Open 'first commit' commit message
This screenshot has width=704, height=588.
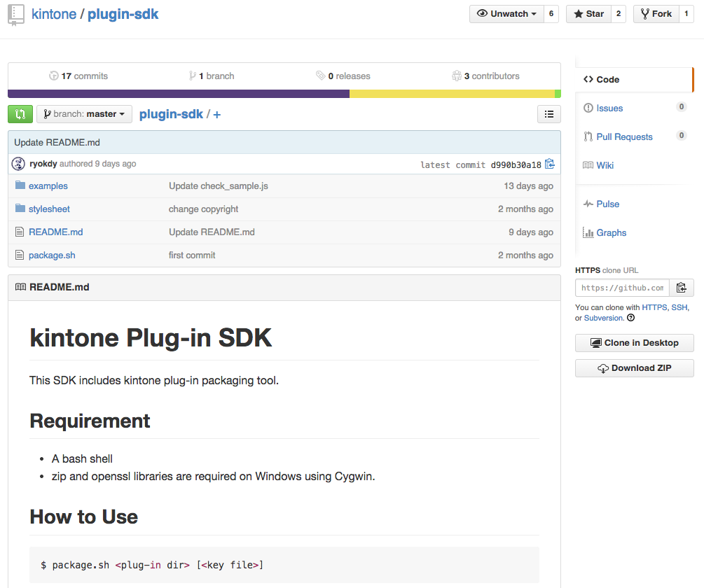coord(192,255)
